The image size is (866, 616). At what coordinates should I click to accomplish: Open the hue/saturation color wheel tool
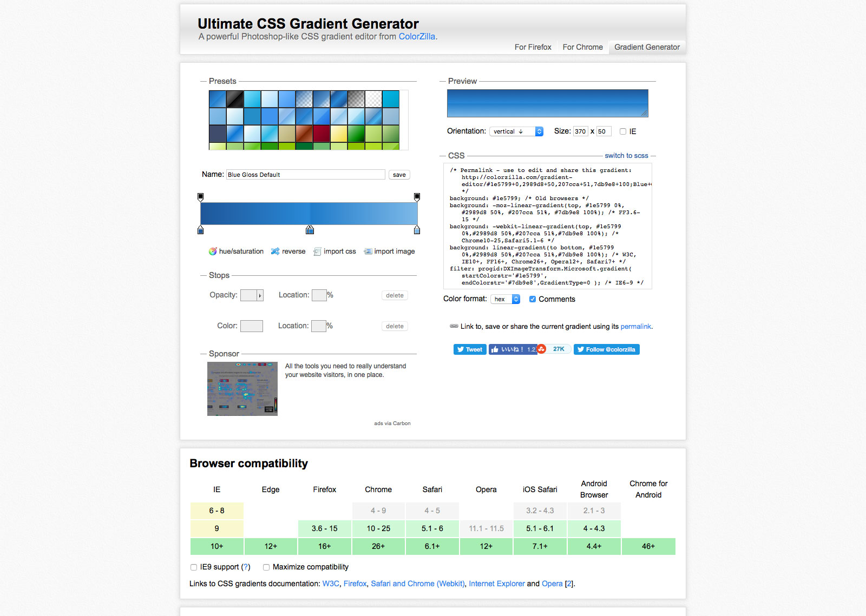coord(213,251)
